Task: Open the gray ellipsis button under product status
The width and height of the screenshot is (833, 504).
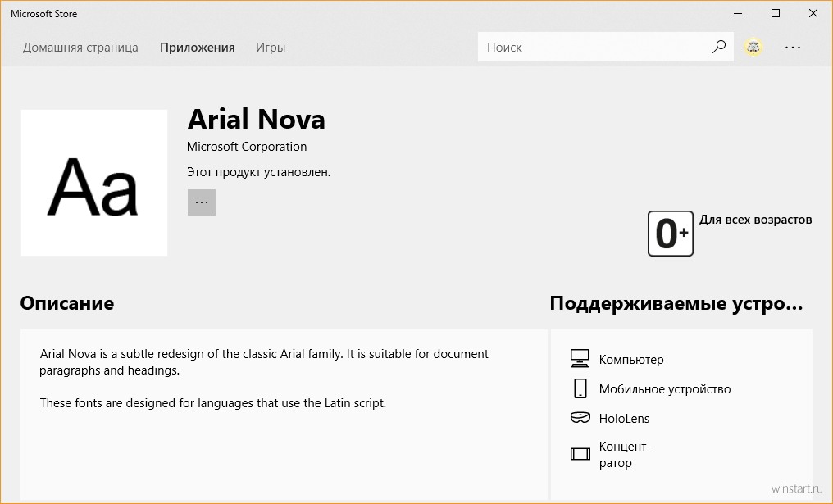Action: point(202,202)
